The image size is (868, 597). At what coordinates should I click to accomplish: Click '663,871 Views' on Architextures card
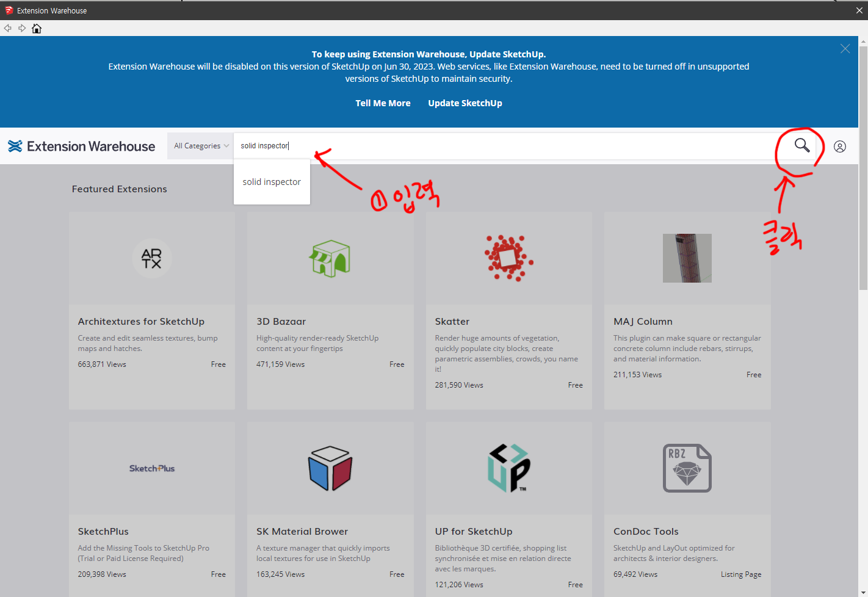tap(102, 364)
